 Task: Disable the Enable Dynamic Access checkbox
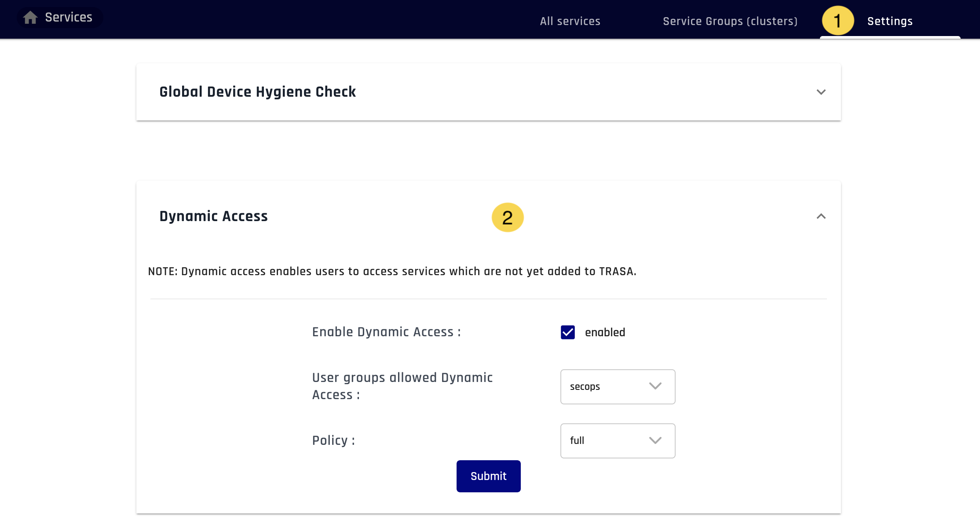tap(568, 332)
